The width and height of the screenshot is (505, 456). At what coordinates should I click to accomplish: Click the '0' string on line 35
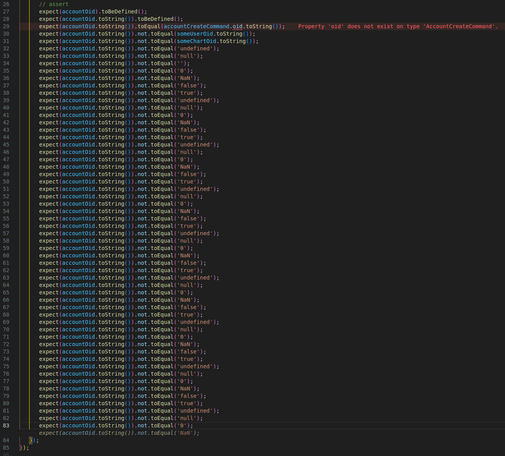182,71
